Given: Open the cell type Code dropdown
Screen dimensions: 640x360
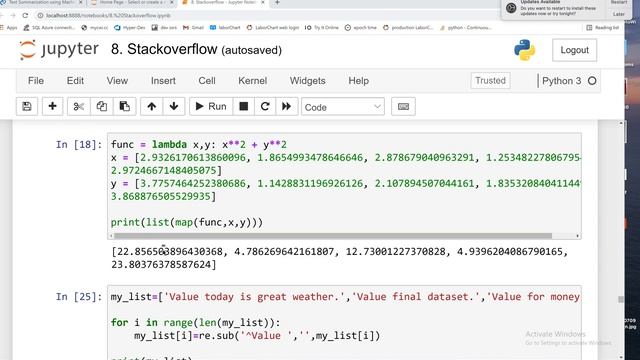Looking at the screenshot, I should pos(343,107).
